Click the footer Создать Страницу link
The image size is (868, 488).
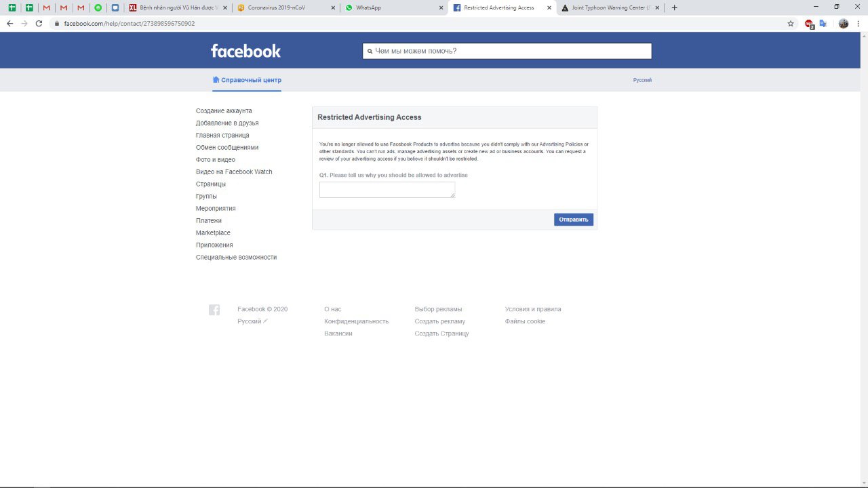pyautogui.click(x=442, y=333)
